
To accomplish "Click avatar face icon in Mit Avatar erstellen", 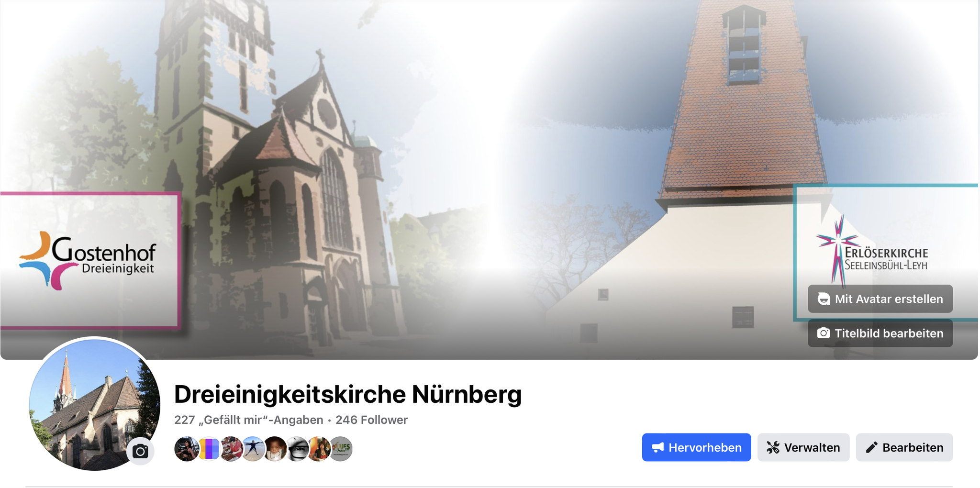I will coord(823,299).
